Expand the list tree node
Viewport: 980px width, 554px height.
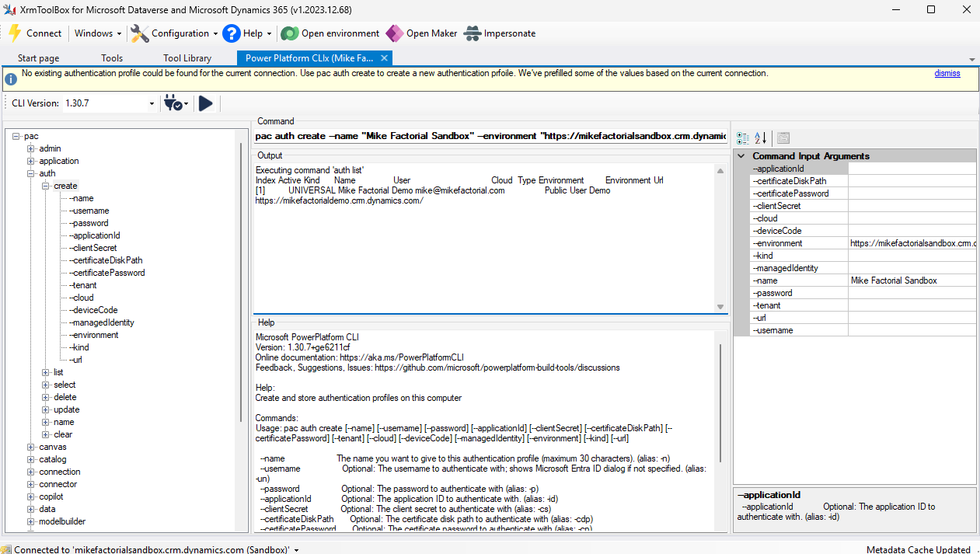click(46, 372)
